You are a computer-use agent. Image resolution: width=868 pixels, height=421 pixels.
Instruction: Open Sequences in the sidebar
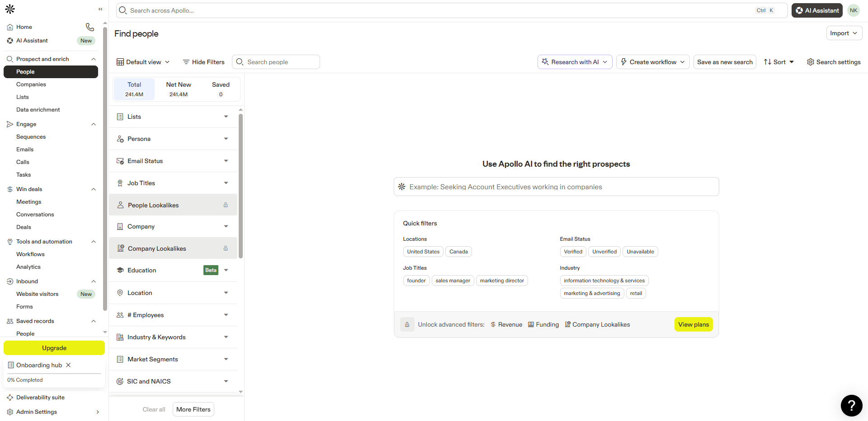[x=31, y=137]
